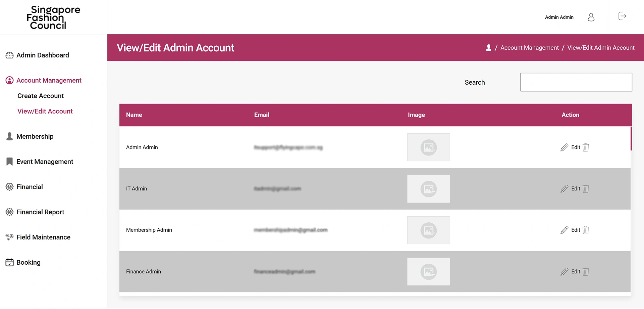Open Admin Dashboard in sidebar
The image size is (644, 309).
(x=43, y=55)
